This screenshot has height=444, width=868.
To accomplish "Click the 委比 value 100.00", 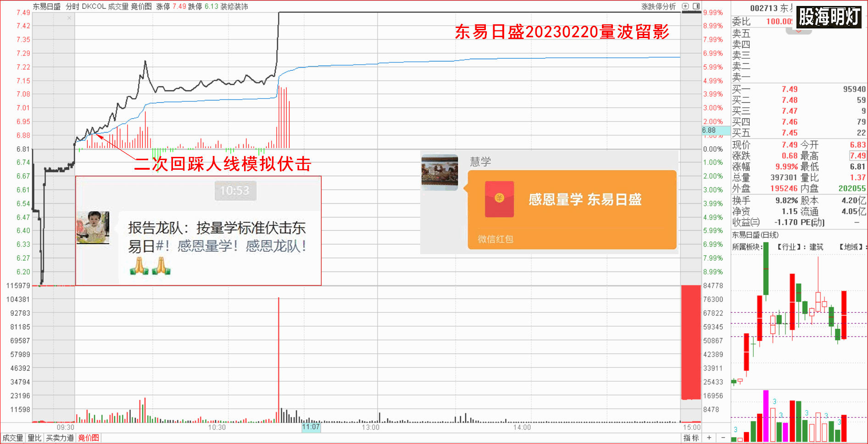I will [x=779, y=22].
